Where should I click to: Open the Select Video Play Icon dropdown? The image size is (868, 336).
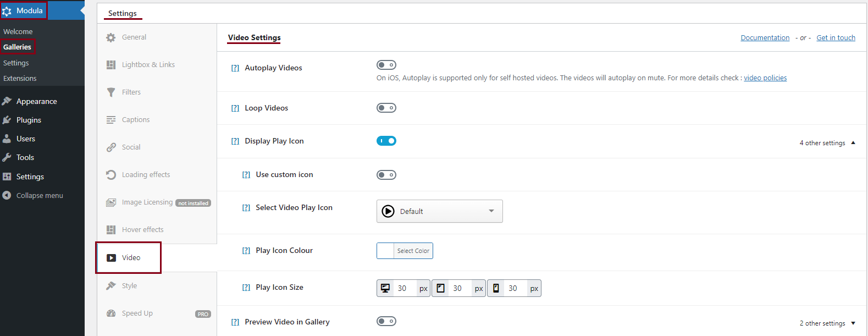point(439,211)
